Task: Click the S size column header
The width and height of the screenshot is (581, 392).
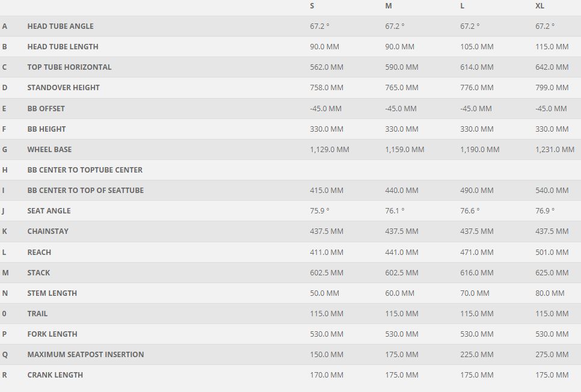Action: (x=312, y=6)
